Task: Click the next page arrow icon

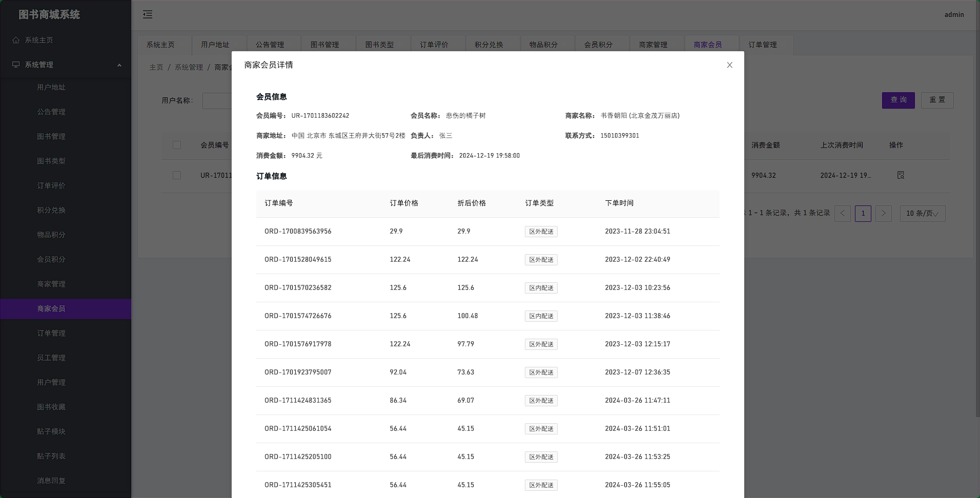Action: click(883, 214)
